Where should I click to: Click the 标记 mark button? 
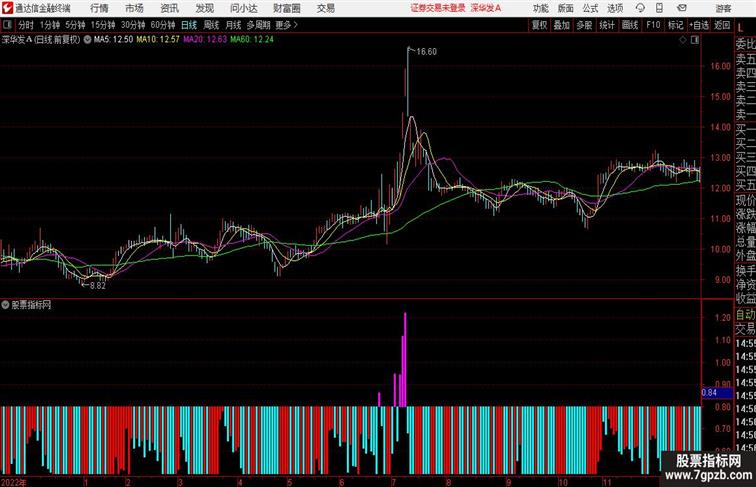(675, 25)
